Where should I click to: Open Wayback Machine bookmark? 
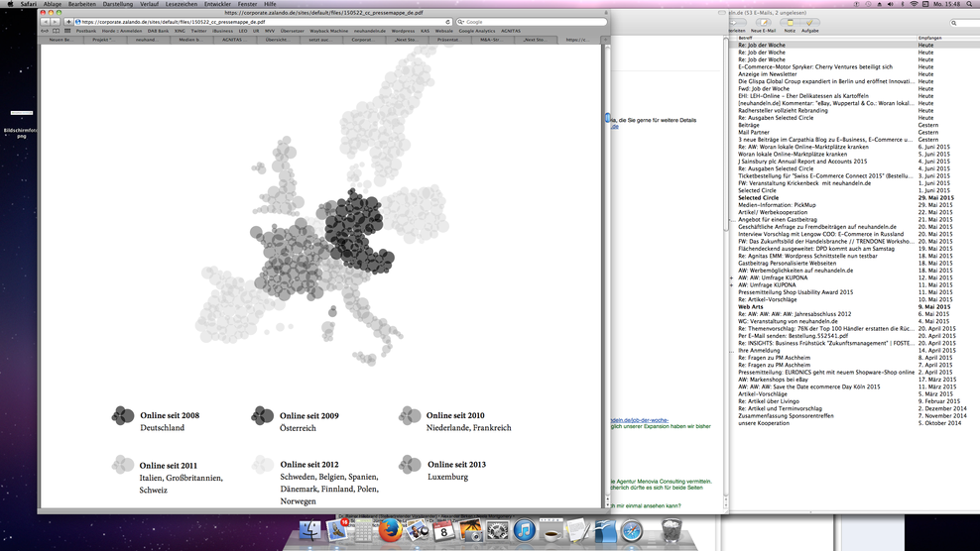tap(328, 31)
